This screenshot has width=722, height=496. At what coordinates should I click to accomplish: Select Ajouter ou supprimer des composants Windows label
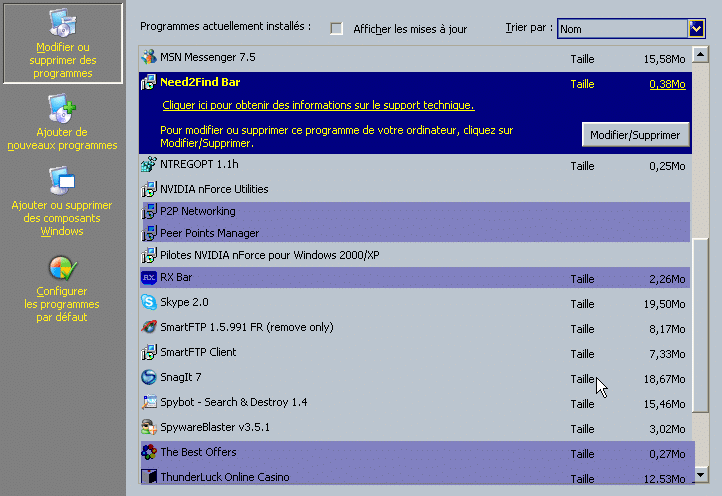62,218
